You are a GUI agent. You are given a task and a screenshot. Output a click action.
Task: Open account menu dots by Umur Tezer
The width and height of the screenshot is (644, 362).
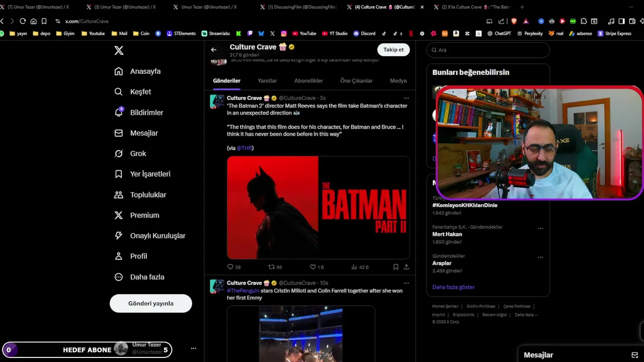tap(193, 348)
